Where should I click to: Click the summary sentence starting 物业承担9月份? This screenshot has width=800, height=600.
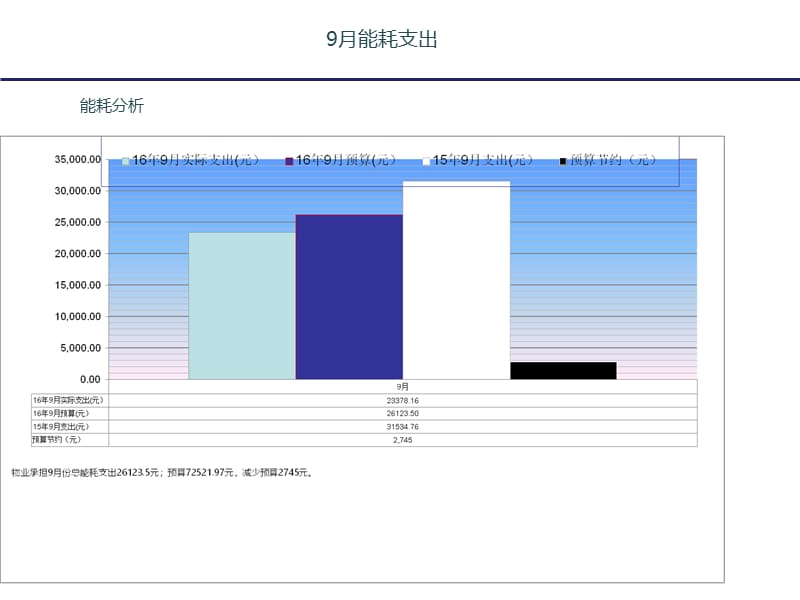pos(162,472)
